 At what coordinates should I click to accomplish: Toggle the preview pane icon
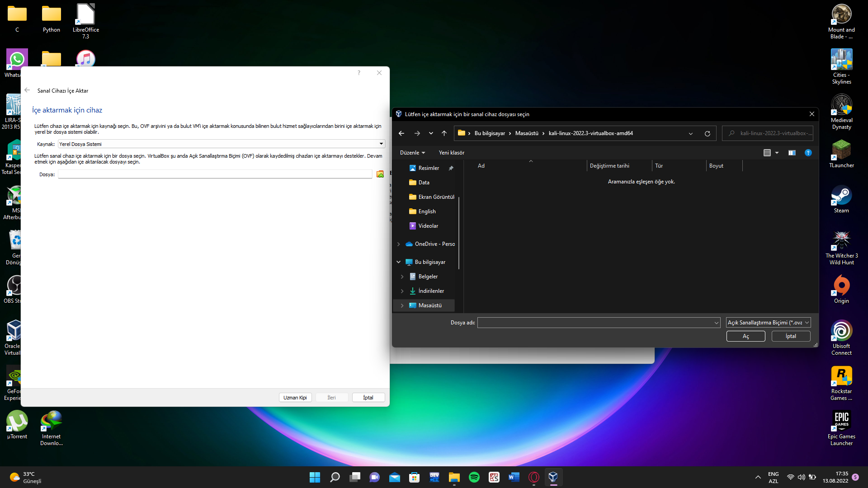pyautogui.click(x=792, y=153)
